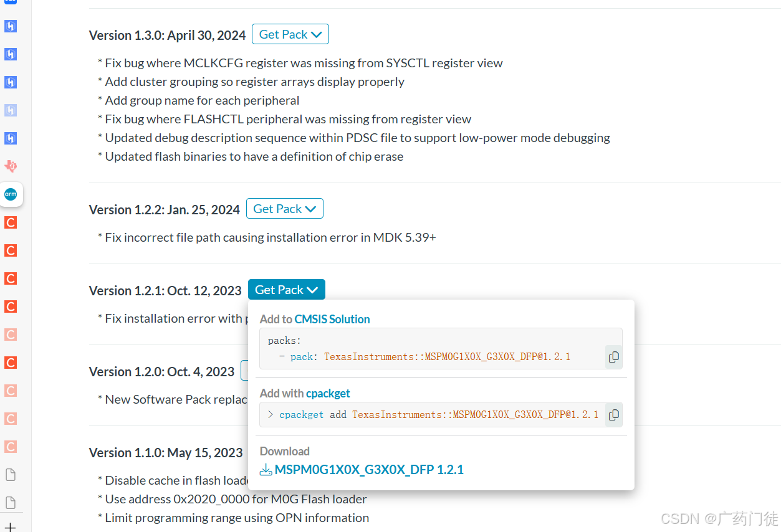Click the chip erase flash binaries line
Image resolution: width=781 pixels, height=532 pixels.
(x=251, y=156)
